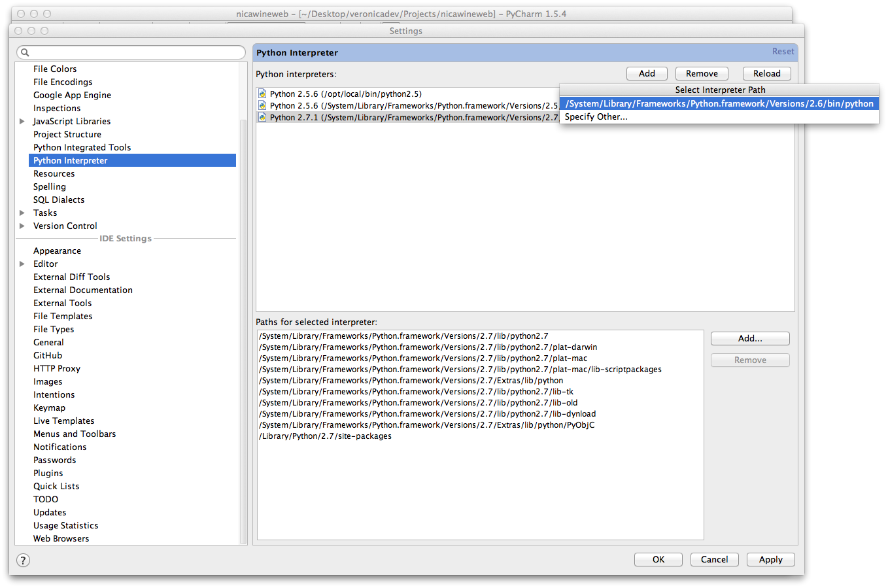
Task: Select Web Browsers settings
Action: click(61, 538)
